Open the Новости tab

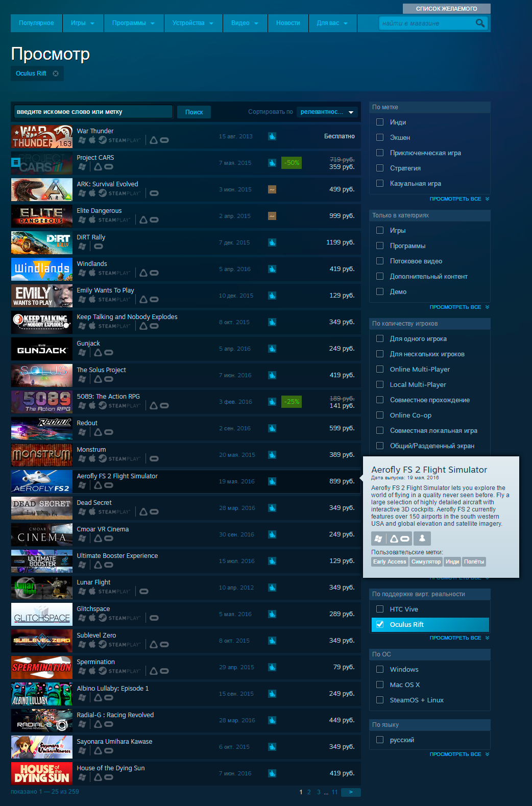(x=288, y=23)
